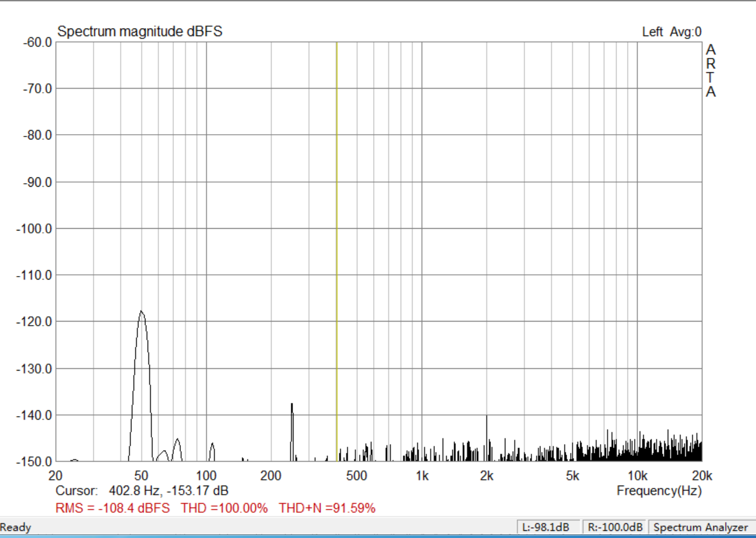This screenshot has width=756, height=538.
Task: Click the '200' frequency axis label
Action: 271,476
